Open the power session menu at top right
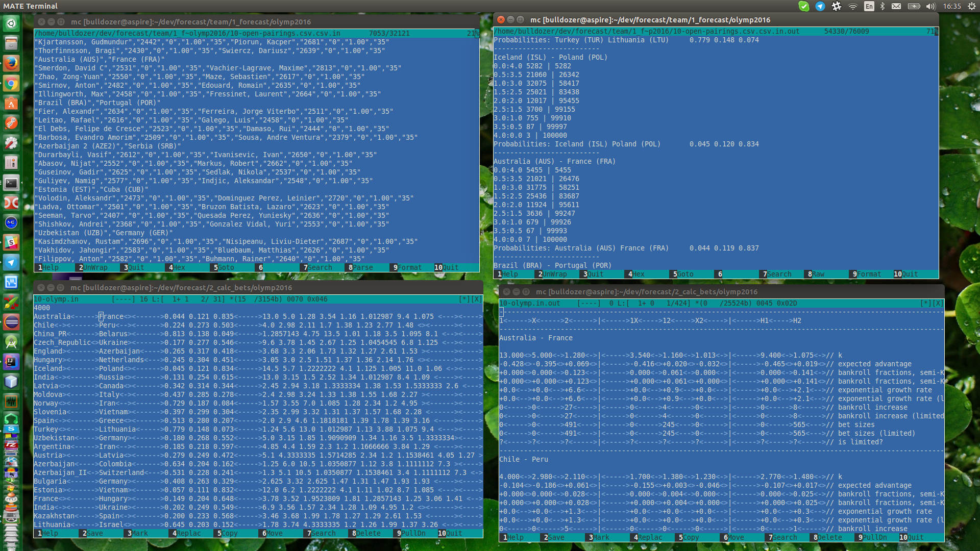980x551 pixels. tap(971, 6)
